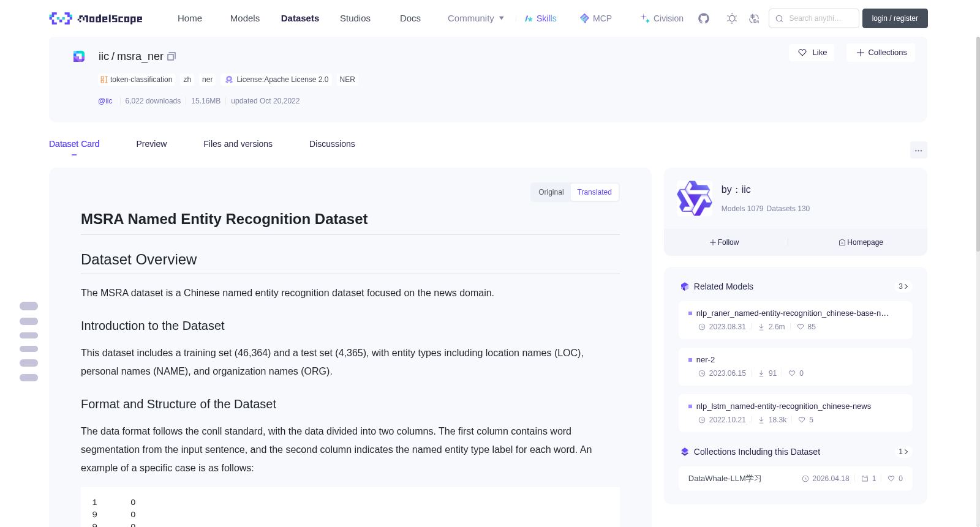Click 'Datasets 130' text

click(x=788, y=209)
